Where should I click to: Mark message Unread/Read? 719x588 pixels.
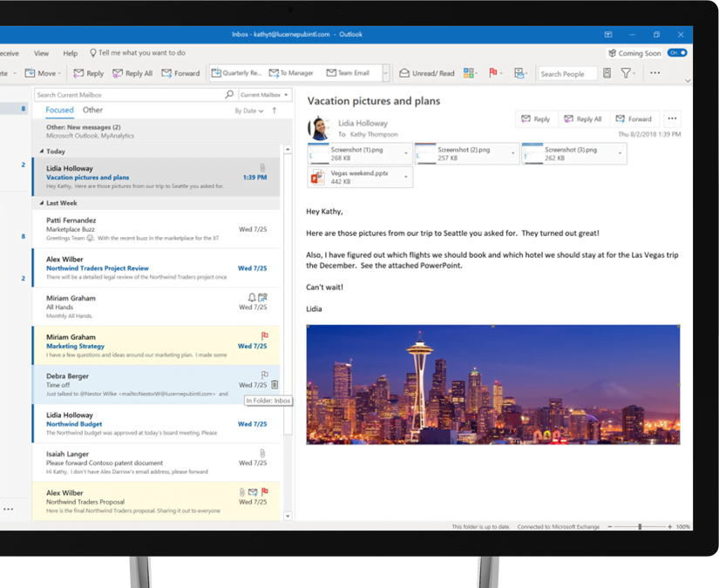pos(426,73)
